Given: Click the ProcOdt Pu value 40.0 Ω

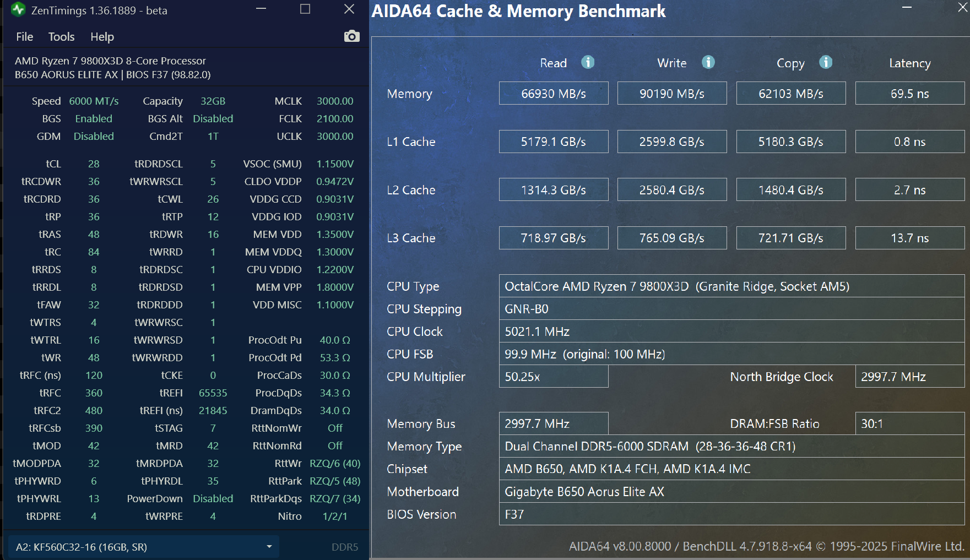Looking at the screenshot, I should [335, 340].
